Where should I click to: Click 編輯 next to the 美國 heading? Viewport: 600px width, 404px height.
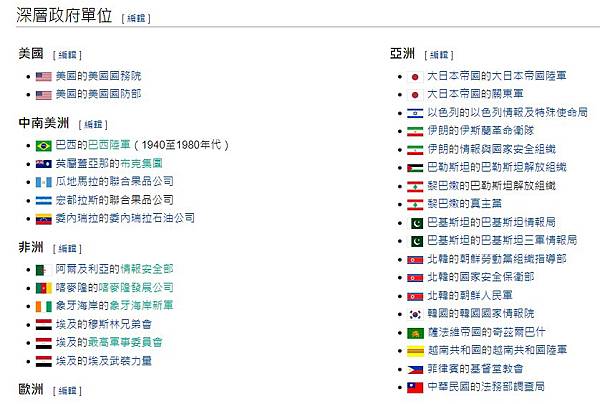(67, 55)
